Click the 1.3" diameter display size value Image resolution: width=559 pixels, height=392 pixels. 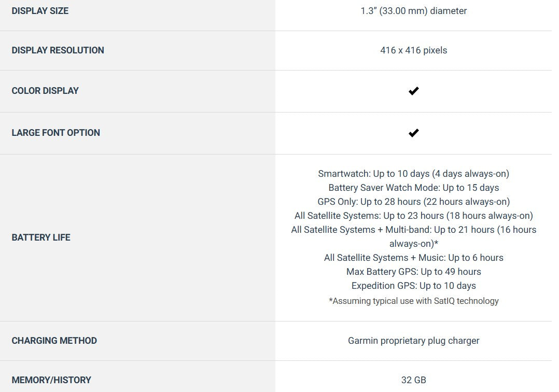[413, 11]
